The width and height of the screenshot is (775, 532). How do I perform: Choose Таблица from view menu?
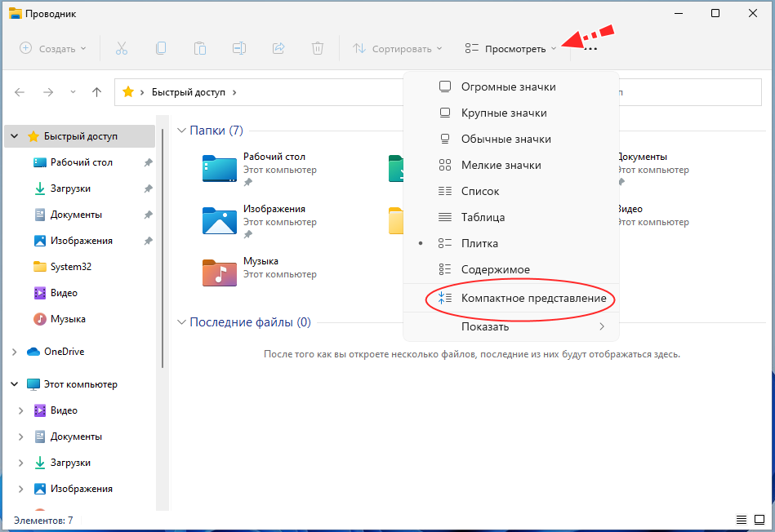[483, 217]
